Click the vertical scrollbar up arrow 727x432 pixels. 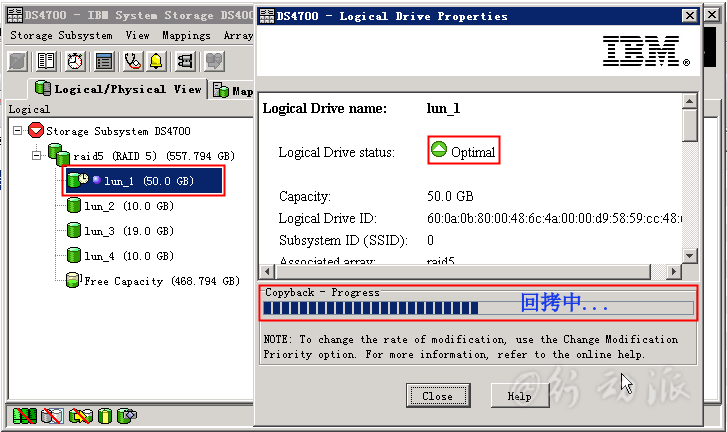click(689, 101)
